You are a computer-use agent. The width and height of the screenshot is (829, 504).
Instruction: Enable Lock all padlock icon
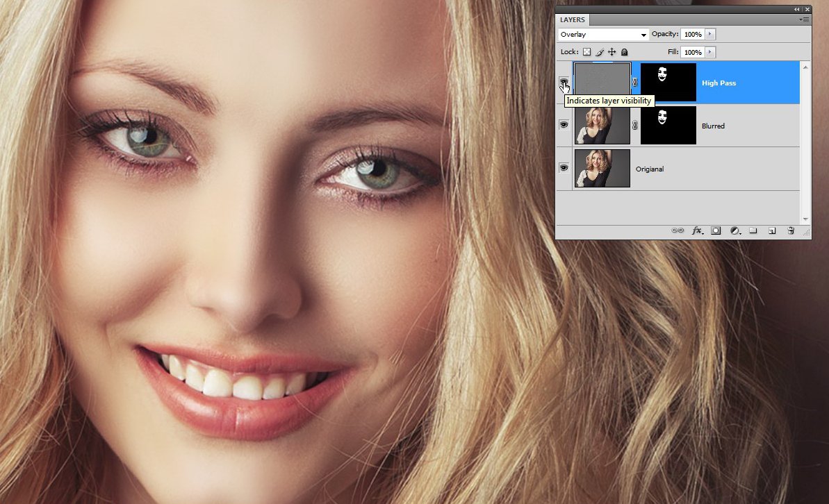click(x=625, y=52)
